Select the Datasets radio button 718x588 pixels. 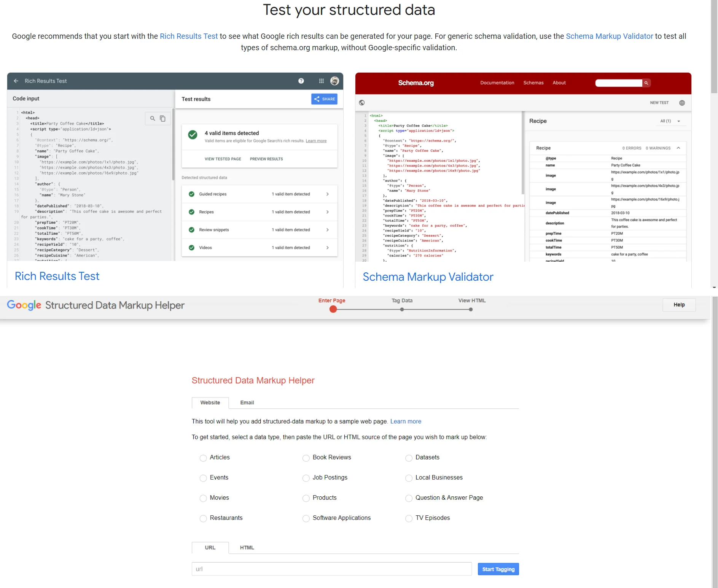pos(409,458)
